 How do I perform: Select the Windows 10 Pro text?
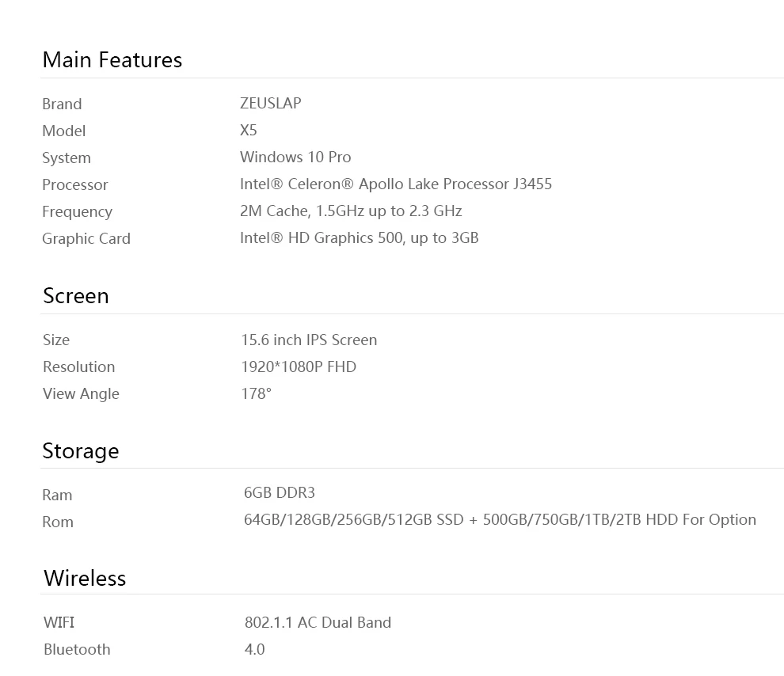pos(295,158)
